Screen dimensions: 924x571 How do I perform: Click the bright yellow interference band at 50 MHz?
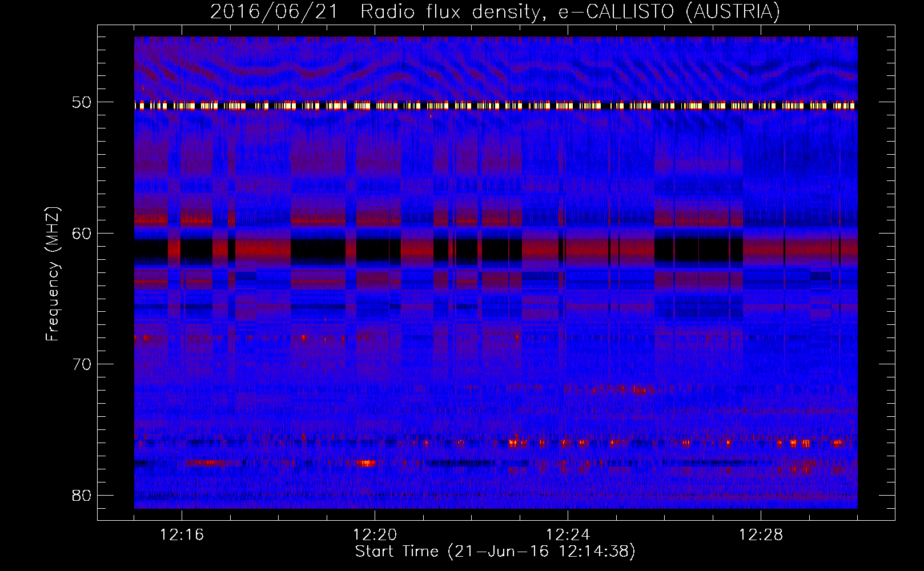tap(496, 106)
